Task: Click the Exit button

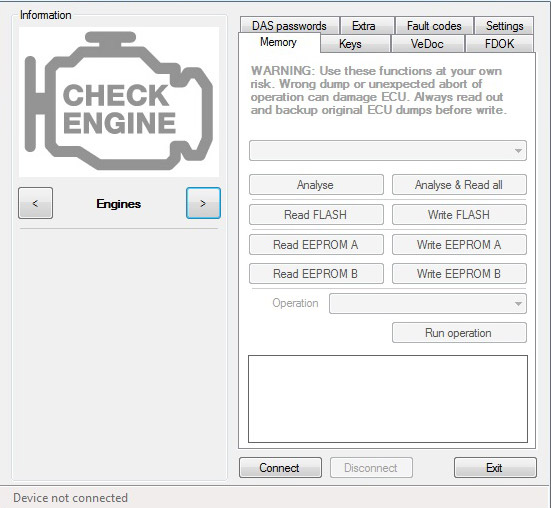Action: tap(495, 468)
